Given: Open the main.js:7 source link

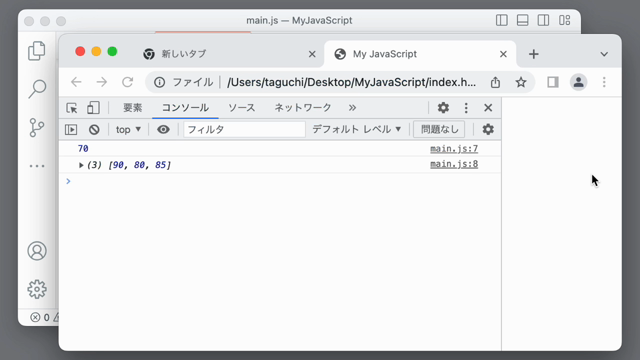Looking at the screenshot, I should (454, 149).
